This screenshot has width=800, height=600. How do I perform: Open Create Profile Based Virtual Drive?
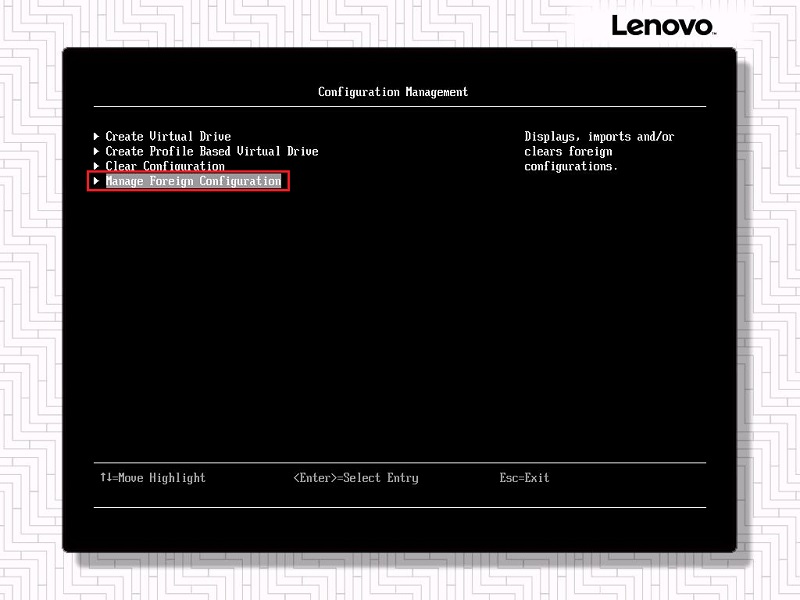[x=212, y=151]
